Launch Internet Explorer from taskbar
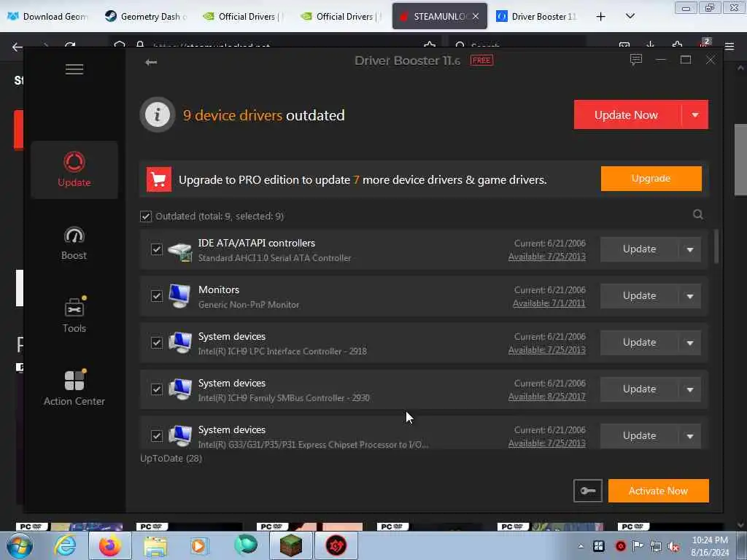This screenshot has width=747, height=560. 65,545
